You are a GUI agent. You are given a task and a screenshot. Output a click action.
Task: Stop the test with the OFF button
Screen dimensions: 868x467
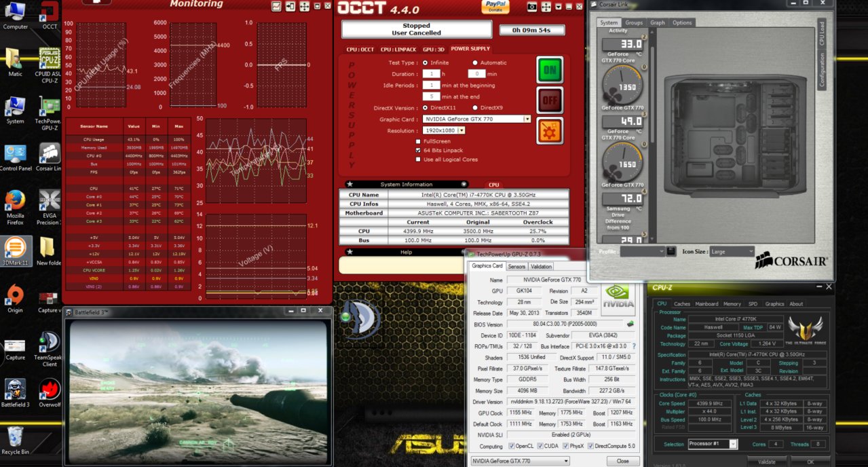550,100
